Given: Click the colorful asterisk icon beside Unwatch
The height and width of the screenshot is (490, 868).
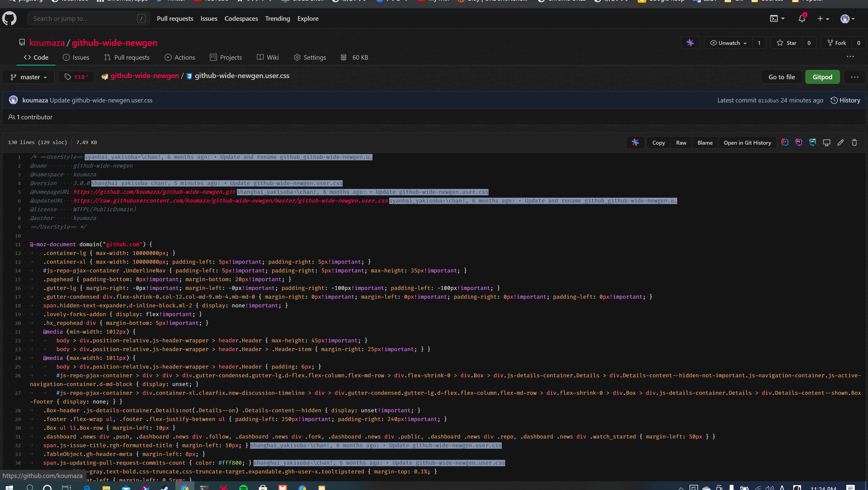Looking at the screenshot, I should (x=690, y=43).
